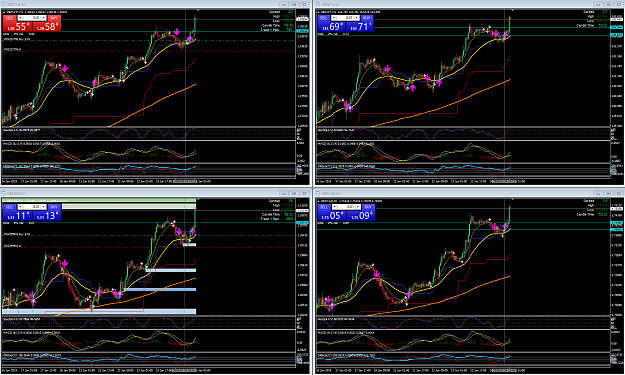
Task: Click the blue 1.73 05 sell price tile
Action: click(x=331, y=216)
